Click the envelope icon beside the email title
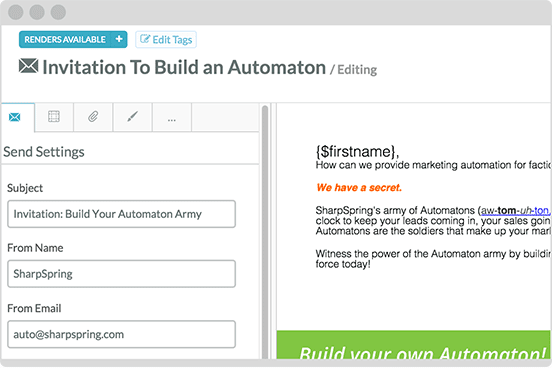The image size is (552, 368). [x=29, y=66]
